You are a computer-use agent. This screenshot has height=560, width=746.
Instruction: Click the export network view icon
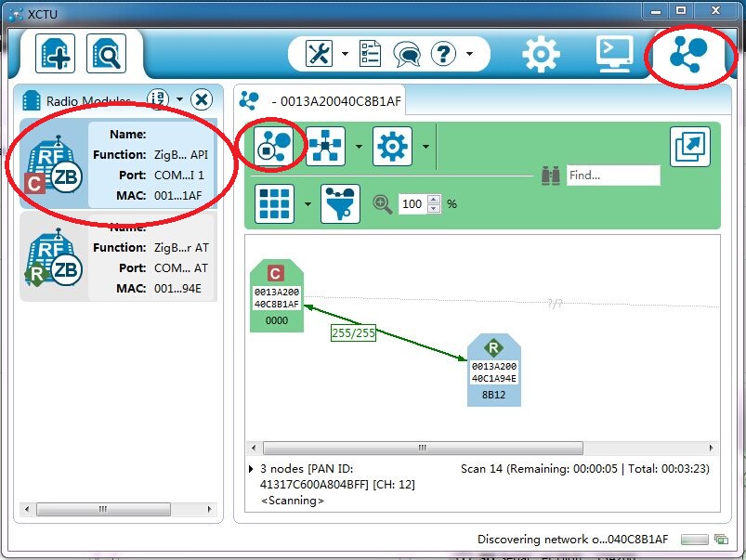pyautogui.click(x=690, y=147)
